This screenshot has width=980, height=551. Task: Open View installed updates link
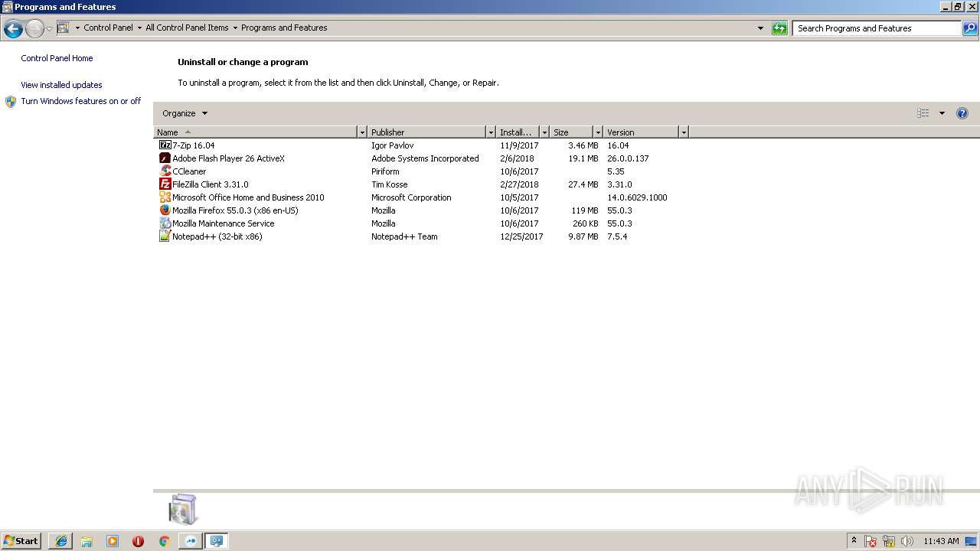tap(61, 85)
